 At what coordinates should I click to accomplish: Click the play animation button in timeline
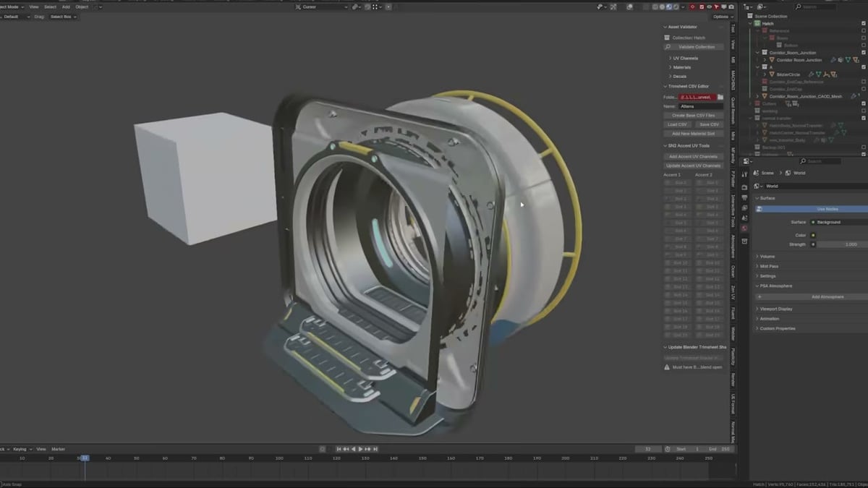(361, 449)
